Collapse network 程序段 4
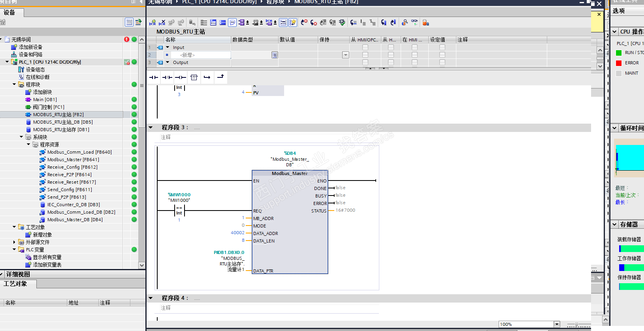 [x=151, y=298]
